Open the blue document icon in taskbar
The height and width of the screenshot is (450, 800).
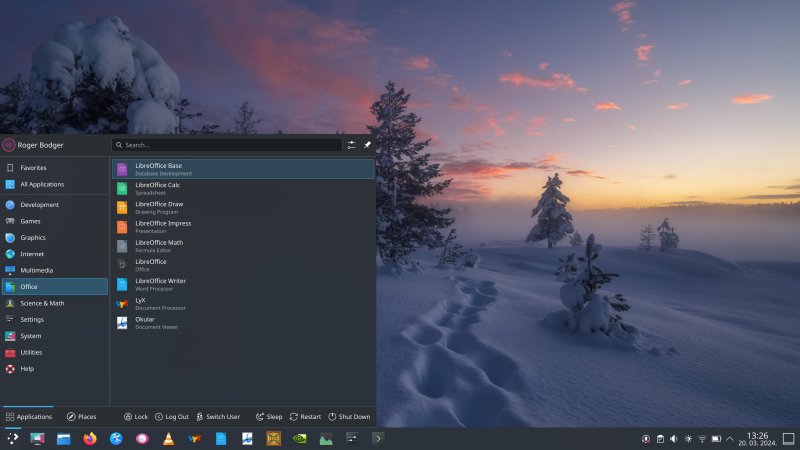click(221, 439)
